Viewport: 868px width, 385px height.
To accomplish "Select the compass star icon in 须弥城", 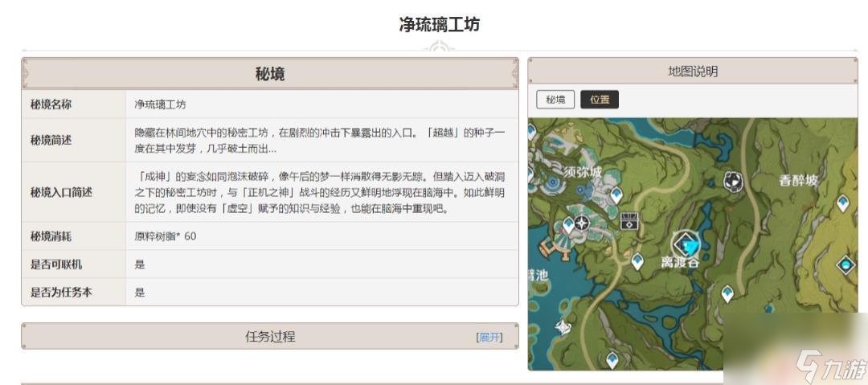I will click(x=580, y=223).
